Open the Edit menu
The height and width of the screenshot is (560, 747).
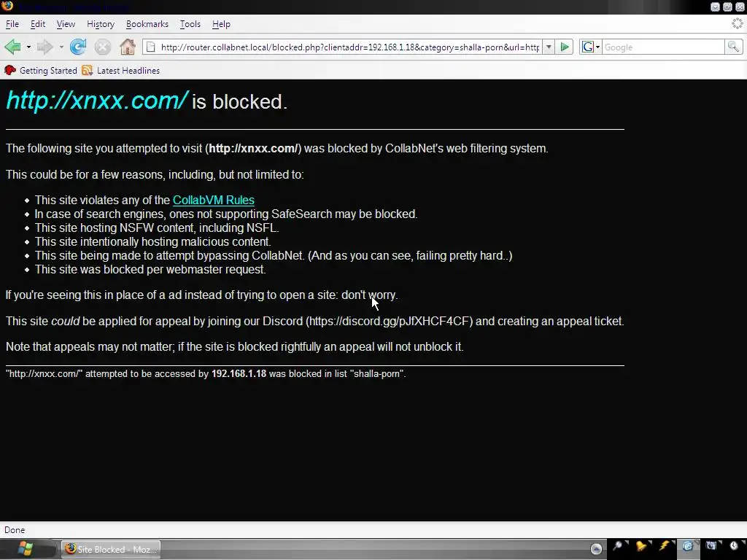click(x=38, y=24)
